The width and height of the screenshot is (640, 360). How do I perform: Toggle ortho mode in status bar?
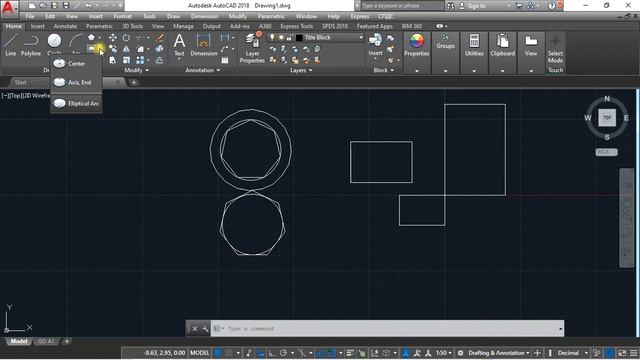[x=271, y=353]
